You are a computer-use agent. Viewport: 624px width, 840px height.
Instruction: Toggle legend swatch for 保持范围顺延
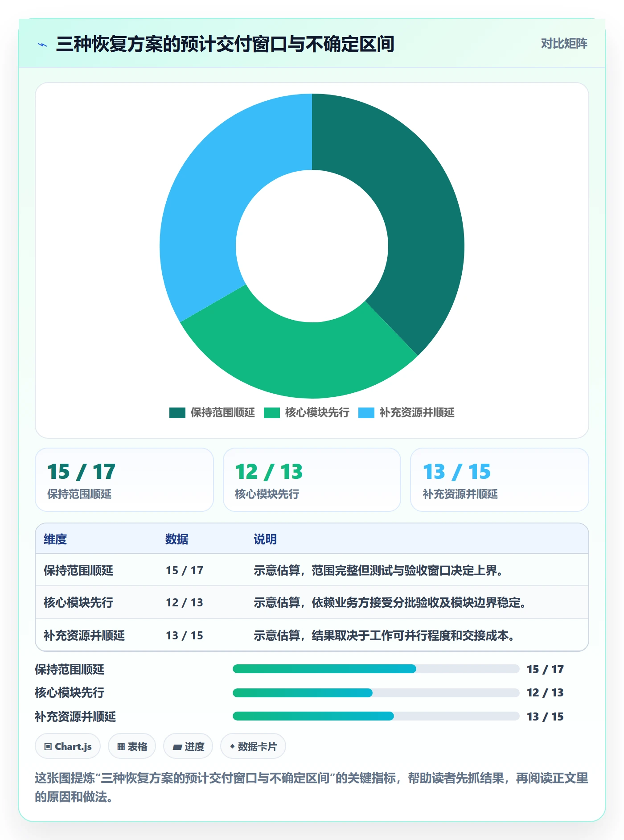click(177, 413)
